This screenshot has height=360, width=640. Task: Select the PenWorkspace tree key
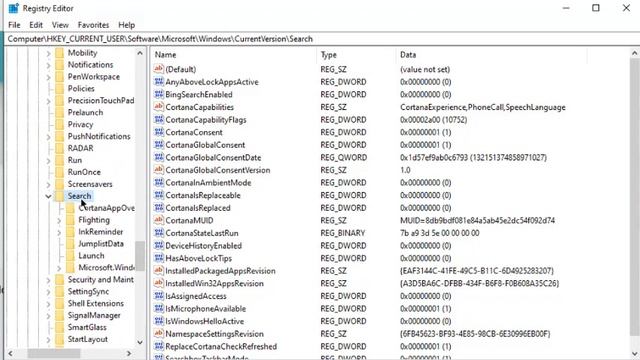(93, 77)
